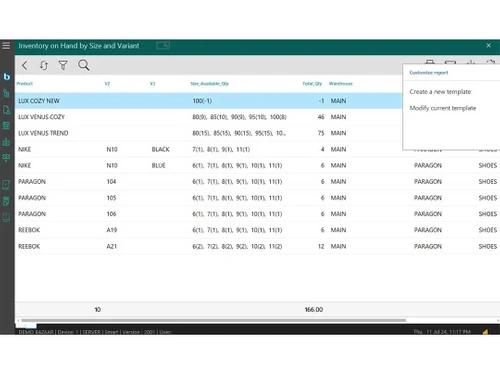Click the yellow status bar icon
The width and height of the screenshot is (500, 375).
(x=485, y=332)
